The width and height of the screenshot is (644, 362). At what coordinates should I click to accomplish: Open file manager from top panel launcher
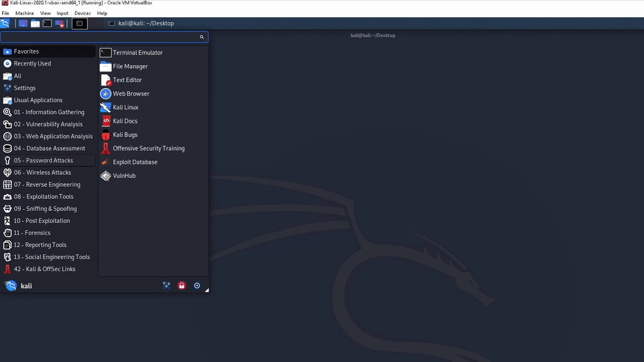click(35, 23)
